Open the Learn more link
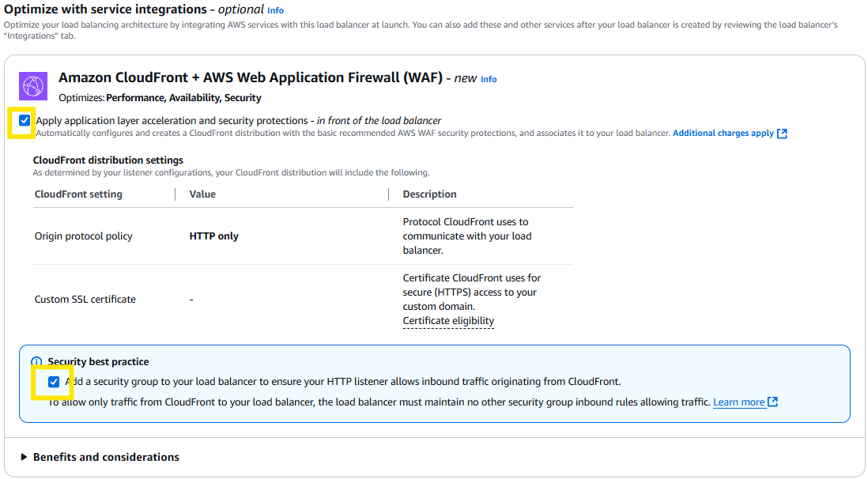This screenshot has width=868, height=479. coord(739,402)
